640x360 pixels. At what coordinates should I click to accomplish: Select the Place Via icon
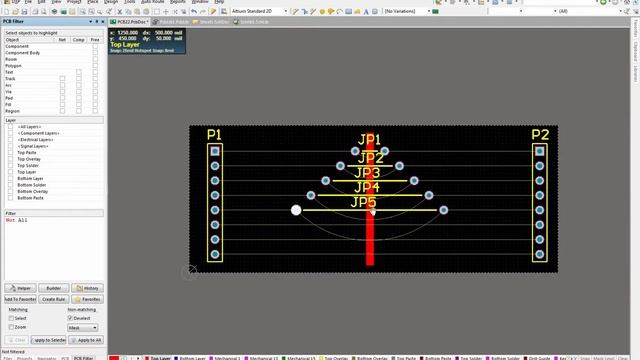click(x=331, y=12)
